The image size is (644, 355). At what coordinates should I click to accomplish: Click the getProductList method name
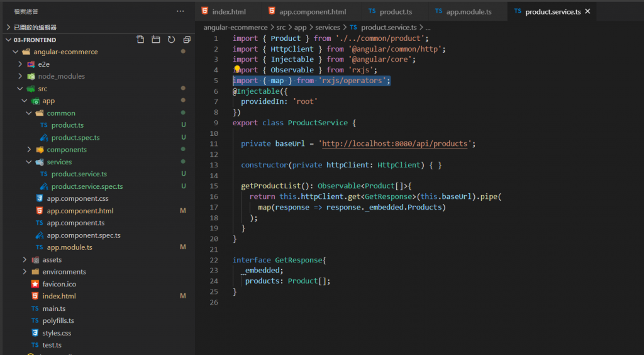pyautogui.click(x=270, y=186)
